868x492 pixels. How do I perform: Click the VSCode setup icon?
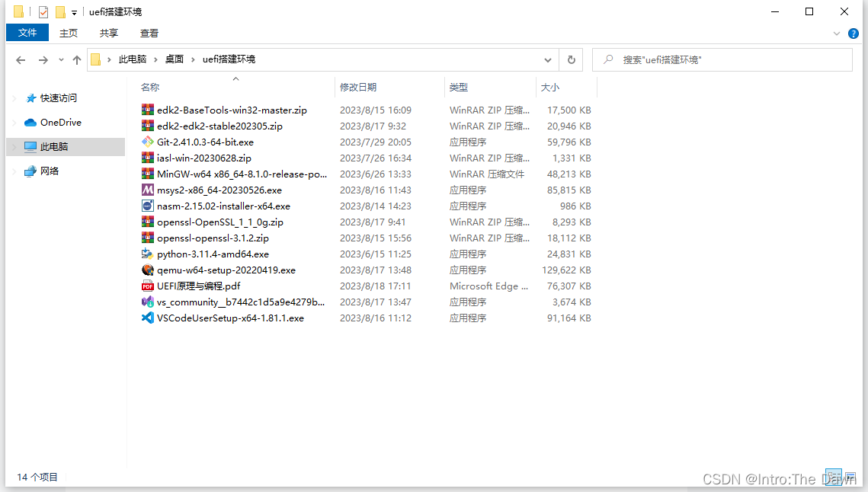click(x=147, y=318)
